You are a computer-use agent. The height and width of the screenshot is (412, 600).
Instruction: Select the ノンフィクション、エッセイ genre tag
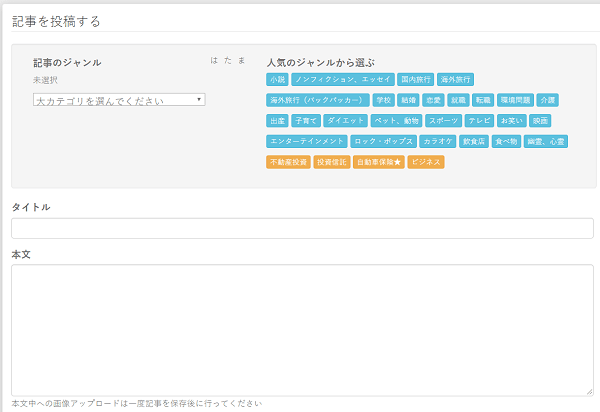click(343, 80)
